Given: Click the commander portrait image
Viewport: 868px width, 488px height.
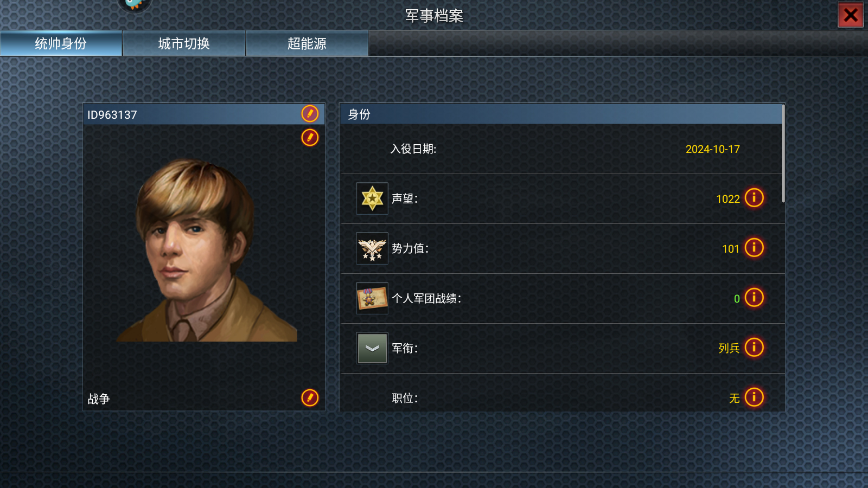Looking at the screenshot, I should pyautogui.click(x=207, y=251).
